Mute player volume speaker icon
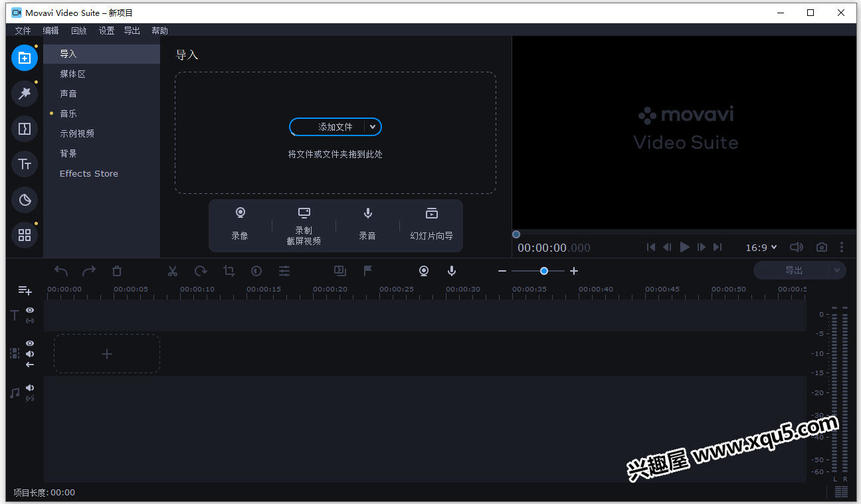This screenshot has width=861, height=504. tap(796, 247)
